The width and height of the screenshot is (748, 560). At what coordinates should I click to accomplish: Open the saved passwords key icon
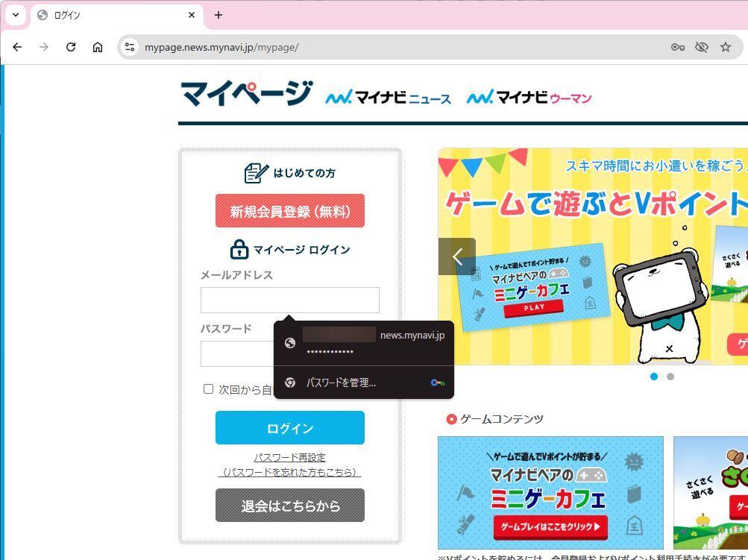[677, 47]
